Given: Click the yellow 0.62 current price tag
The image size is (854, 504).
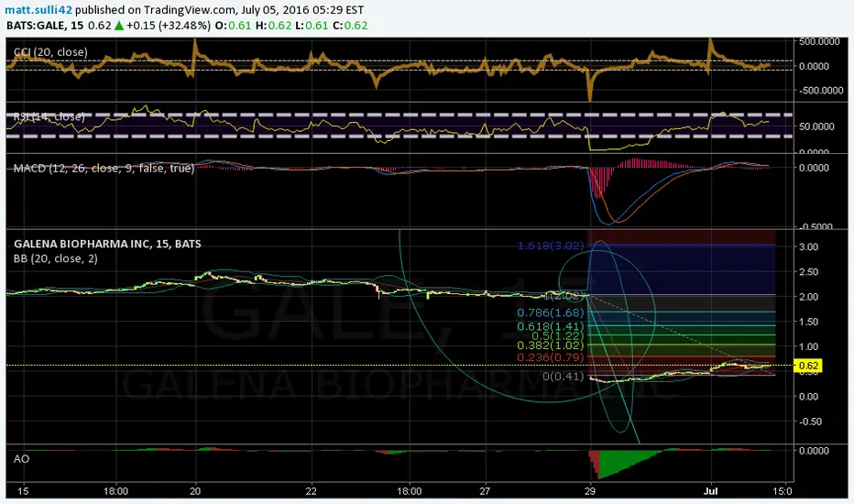Looking at the screenshot, I should point(808,366).
